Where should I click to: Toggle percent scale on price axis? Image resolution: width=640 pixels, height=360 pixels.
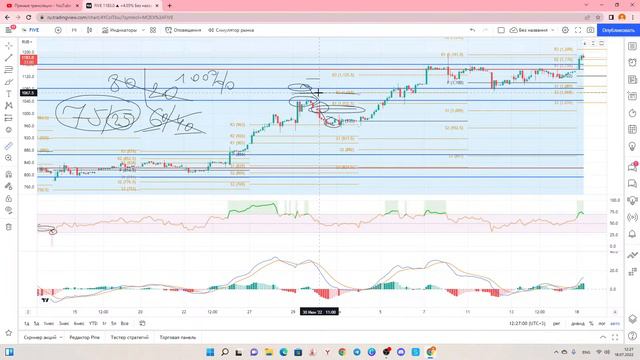[x=591, y=323]
